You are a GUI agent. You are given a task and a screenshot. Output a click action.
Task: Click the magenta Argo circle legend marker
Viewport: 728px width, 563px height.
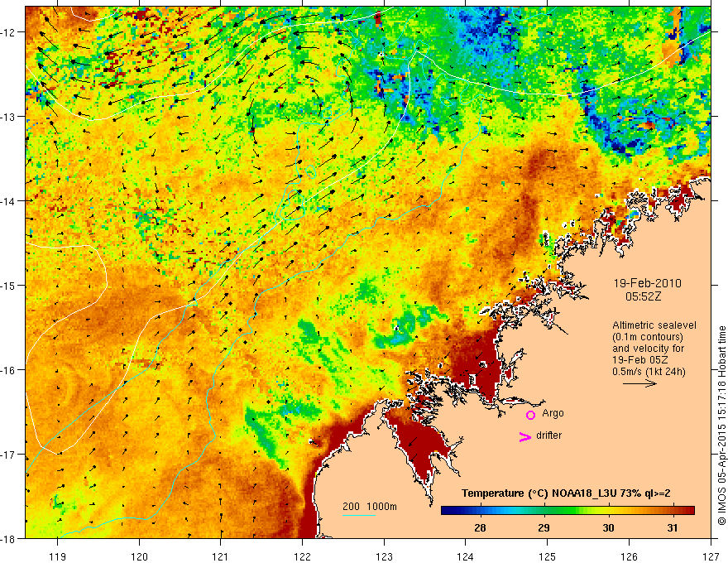pyautogui.click(x=530, y=415)
